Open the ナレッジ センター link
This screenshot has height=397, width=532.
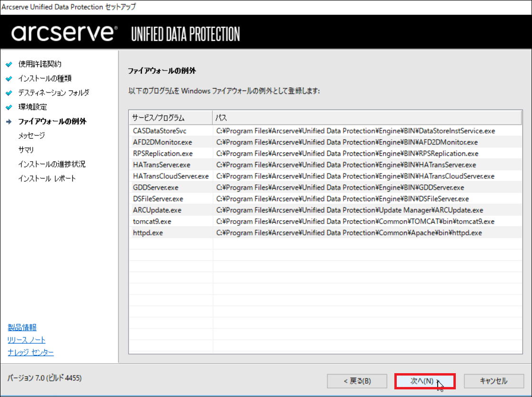(x=30, y=352)
